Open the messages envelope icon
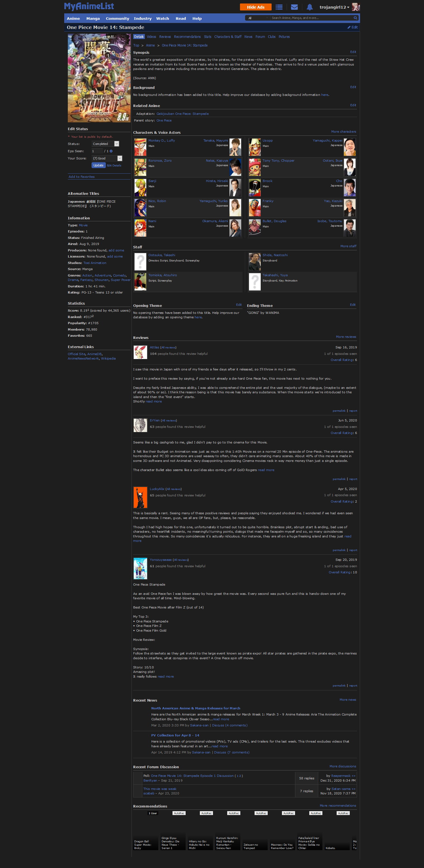The height and width of the screenshot is (868, 424). [x=294, y=7]
